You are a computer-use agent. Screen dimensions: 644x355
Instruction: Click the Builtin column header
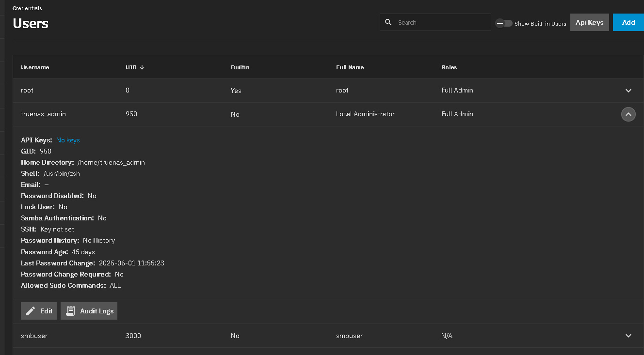(x=240, y=67)
